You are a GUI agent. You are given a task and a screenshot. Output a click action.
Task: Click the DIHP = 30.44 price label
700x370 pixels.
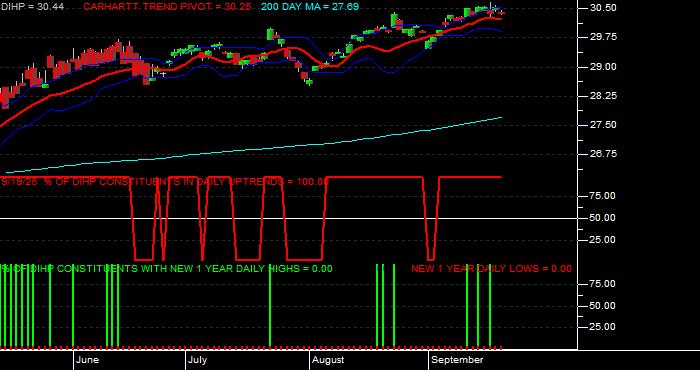click(32, 7)
